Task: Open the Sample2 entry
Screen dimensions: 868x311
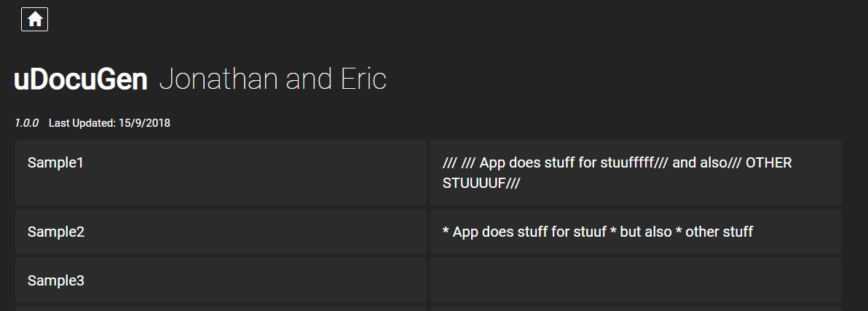Action: 221,232
